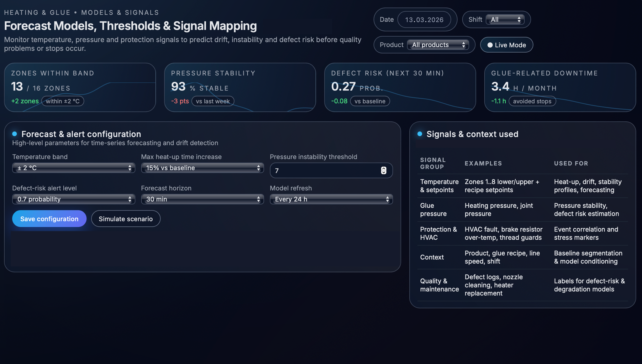The image size is (642, 364).
Task: Open Defect-risk alert level dropdown
Action: point(74,199)
